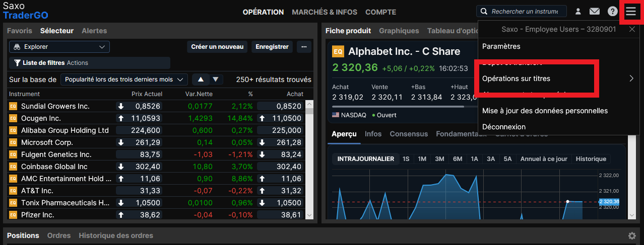
Task: Open the Fiche produit tab
Action: click(348, 31)
